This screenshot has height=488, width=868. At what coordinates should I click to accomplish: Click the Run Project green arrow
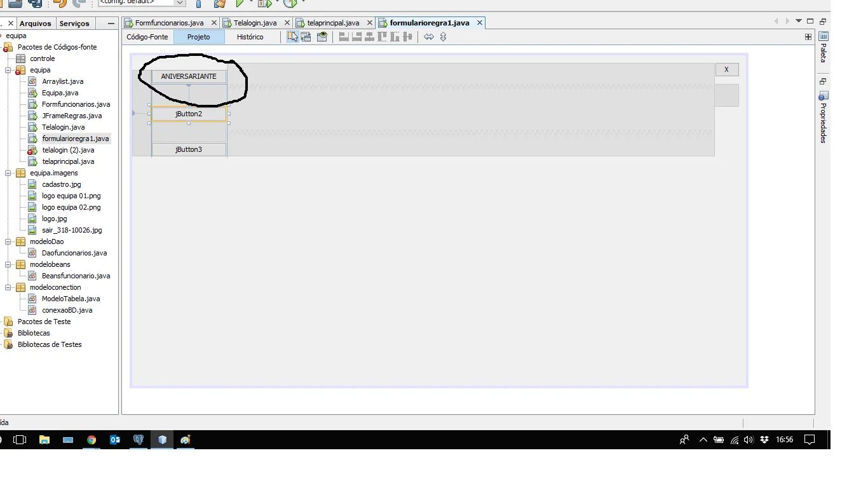240,3
